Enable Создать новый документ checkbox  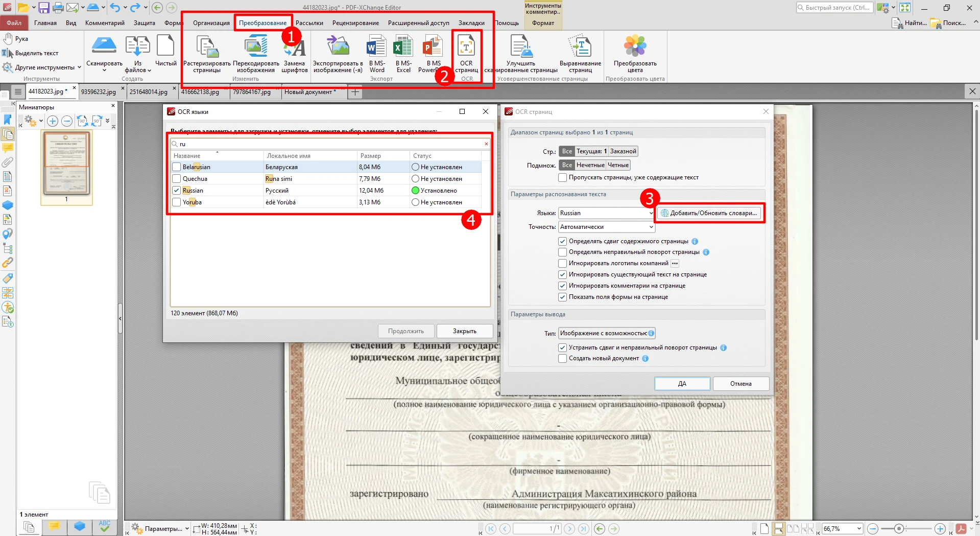(x=563, y=358)
